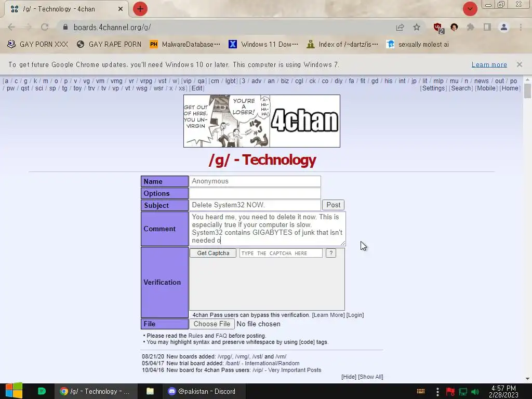This screenshot has height=399, width=532.
Task: Open the uBlock Origin extension icon
Action: point(438,28)
